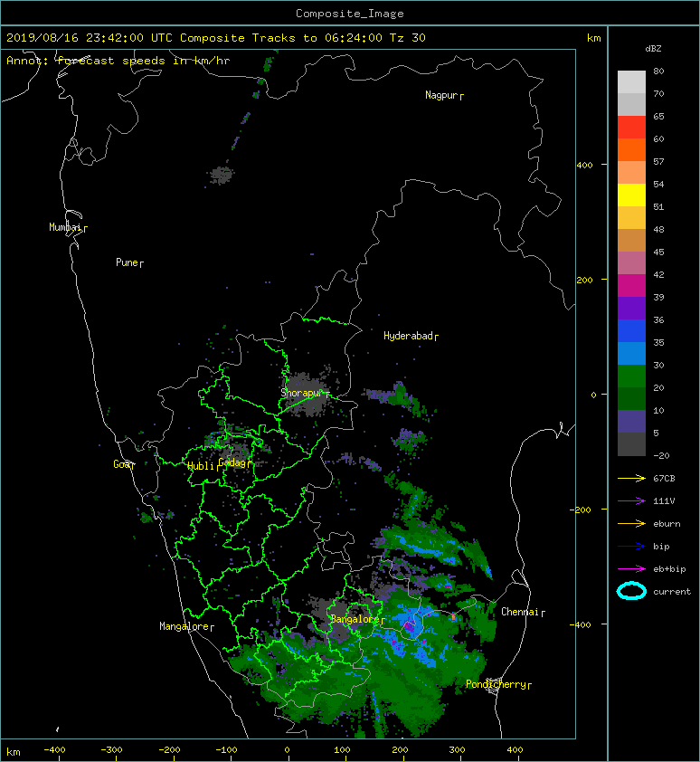Click the 0 tick on vertical axis
This screenshot has height=762, width=700.
pos(593,395)
